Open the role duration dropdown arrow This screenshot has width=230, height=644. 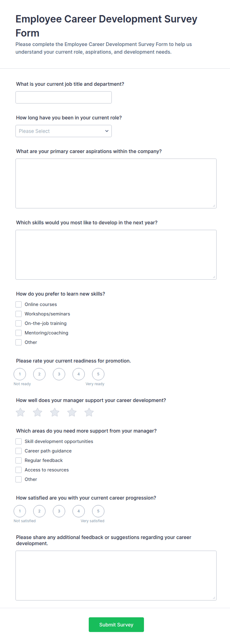click(107, 131)
